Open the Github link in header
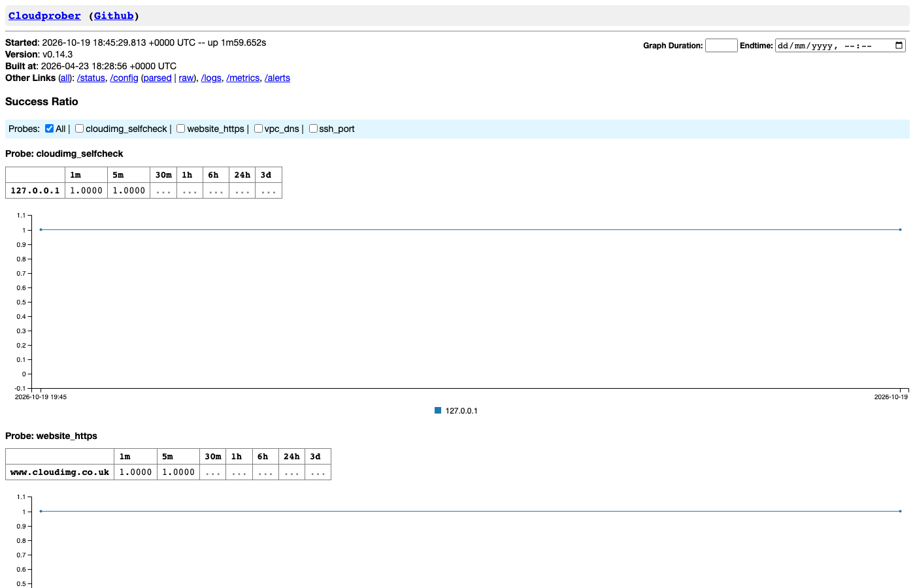915x588 pixels. click(114, 16)
